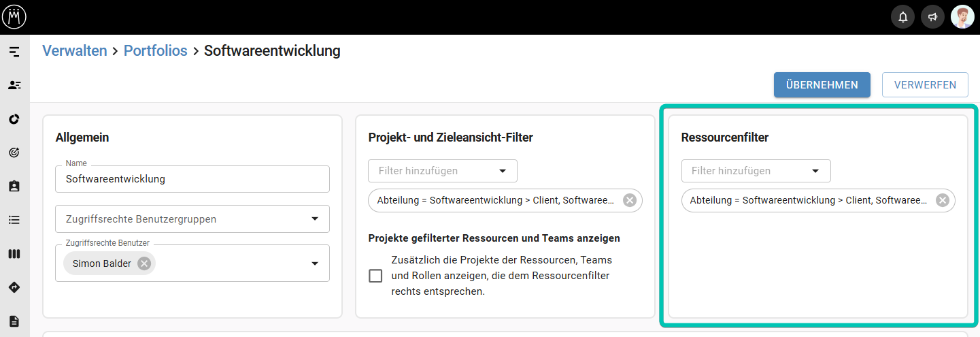Click the VERWERFEN button
Viewport: 980px width, 337px height.
(925, 85)
